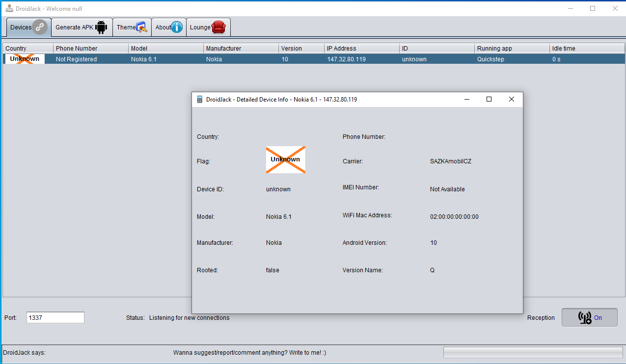Select the 'Nokia 6.1' model cell in device table

point(166,59)
